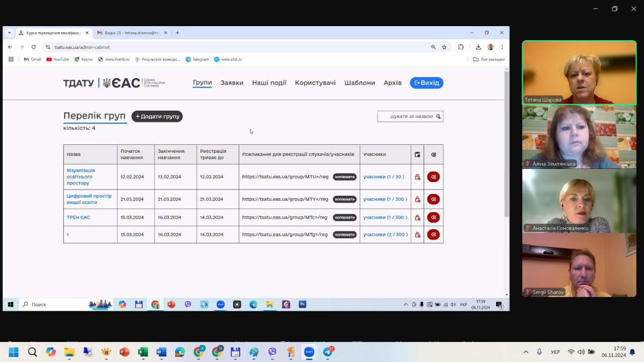Expand the Chrome tab search dropdown

(9, 33)
